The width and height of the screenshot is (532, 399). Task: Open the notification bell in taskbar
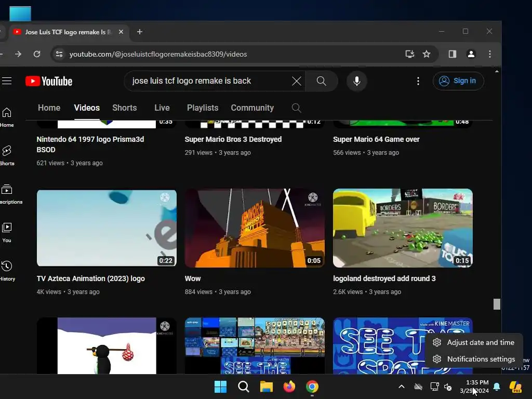coord(497,387)
